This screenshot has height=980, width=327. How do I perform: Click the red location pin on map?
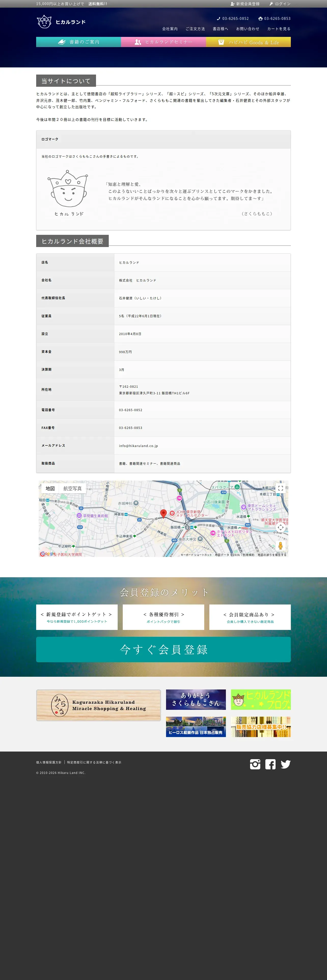163,514
